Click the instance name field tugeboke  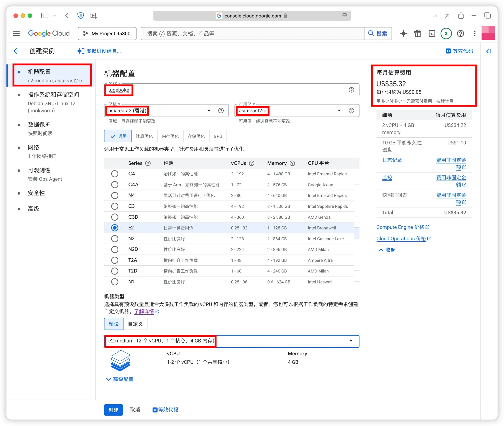pos(231,90)
